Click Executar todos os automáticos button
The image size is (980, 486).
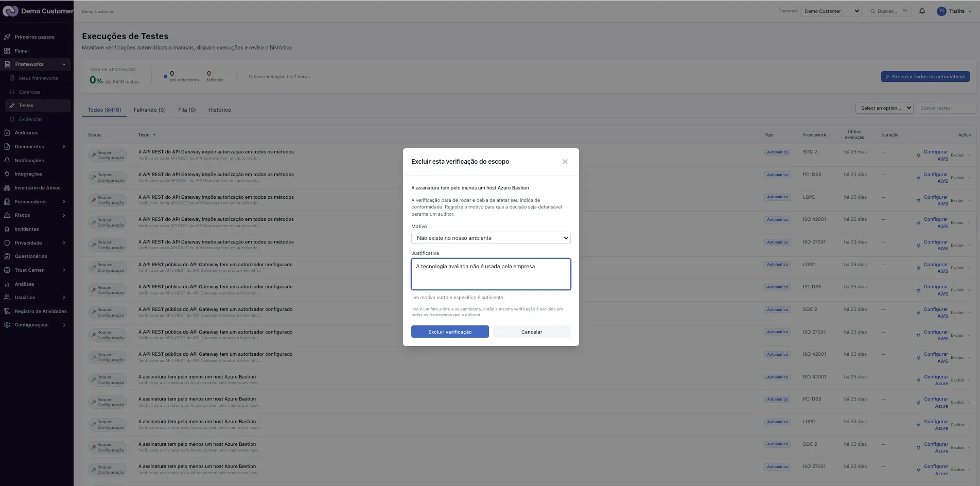tap(925, 77)
